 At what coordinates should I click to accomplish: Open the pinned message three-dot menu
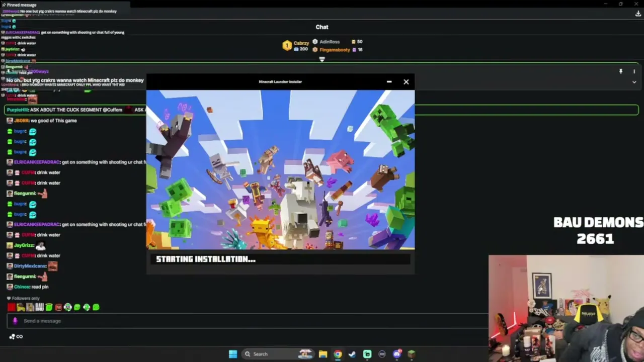point(634,71)
